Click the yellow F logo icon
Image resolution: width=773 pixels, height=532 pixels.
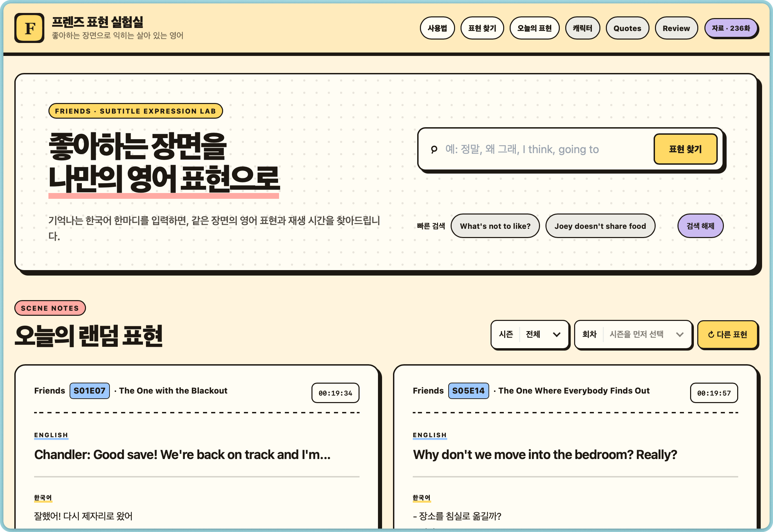point(29,28)
